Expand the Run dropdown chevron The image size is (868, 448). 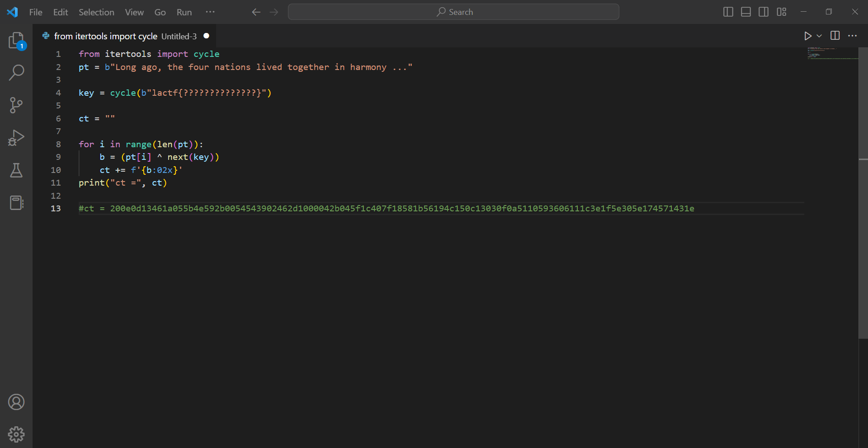pyautogui.click(x=819, y=36)
